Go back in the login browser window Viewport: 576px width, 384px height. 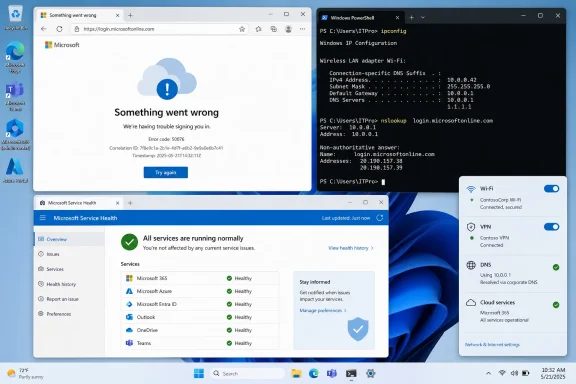pos(44,29)
